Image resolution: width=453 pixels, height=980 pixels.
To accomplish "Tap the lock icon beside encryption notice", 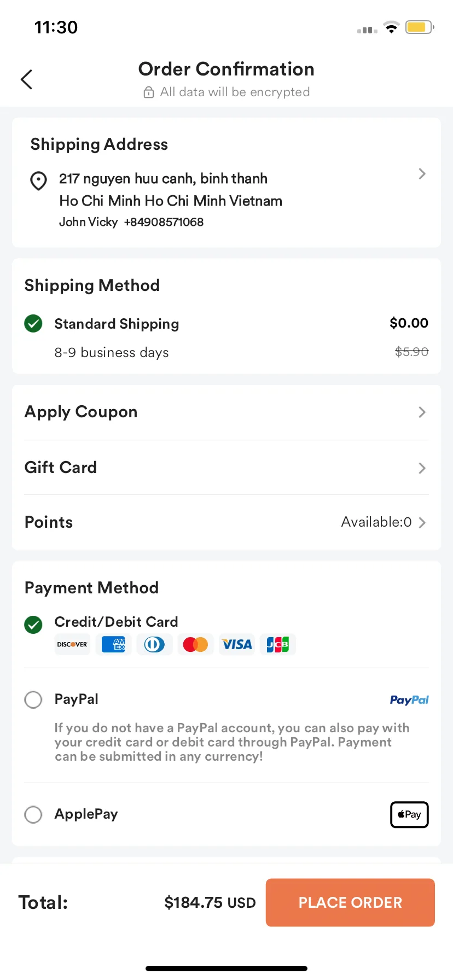I will tap(148, 92).
